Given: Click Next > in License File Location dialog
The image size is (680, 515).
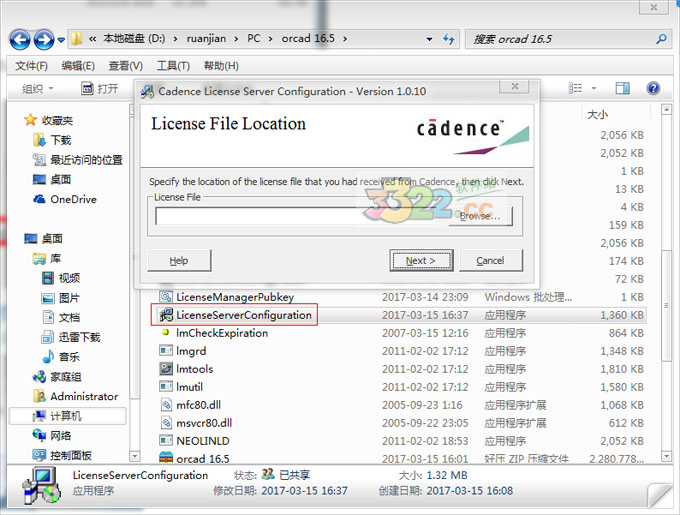Looking at the screenshot, I should click(x=421, y=261).
